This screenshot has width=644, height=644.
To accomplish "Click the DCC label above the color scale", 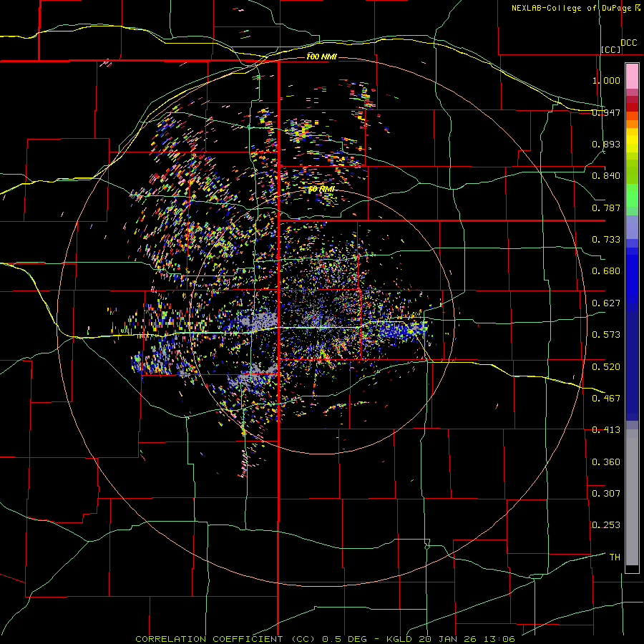I will pyautogui.click(x=629, y=43).
